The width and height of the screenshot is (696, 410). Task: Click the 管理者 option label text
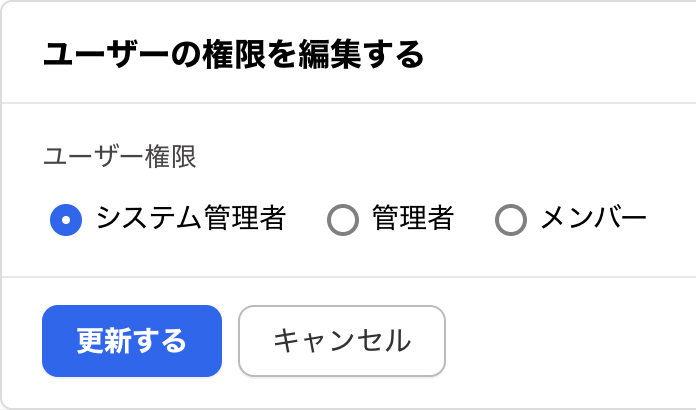pos(412,218)
